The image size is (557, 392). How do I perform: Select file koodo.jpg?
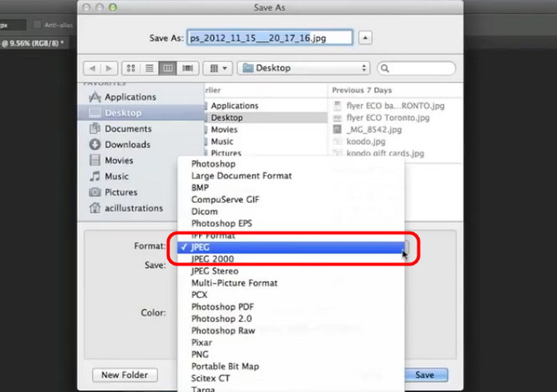(395, 141)
